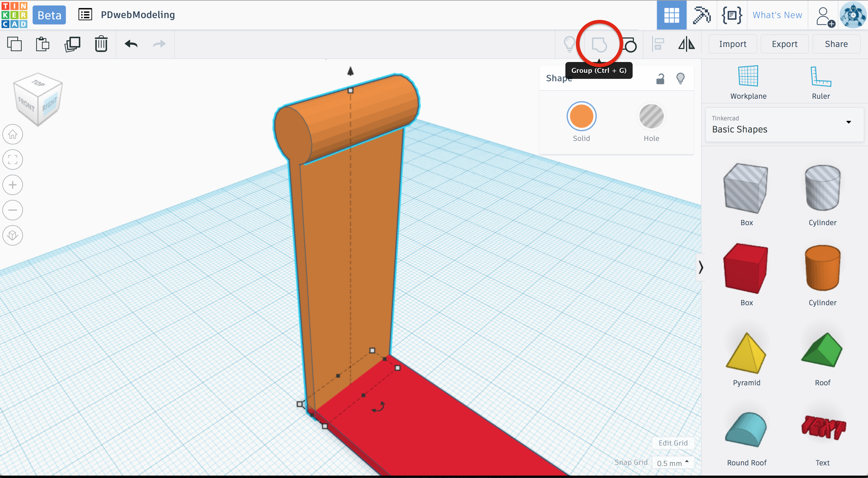
Task: Click the Edit Grid button
Action: (x=673, y=443)
